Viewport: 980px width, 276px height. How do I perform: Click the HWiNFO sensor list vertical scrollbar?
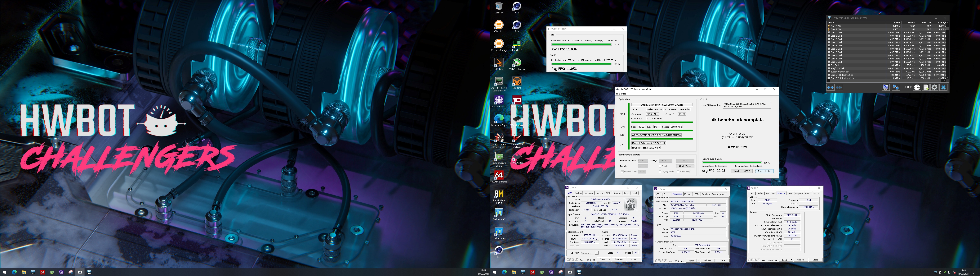[947, 50]
